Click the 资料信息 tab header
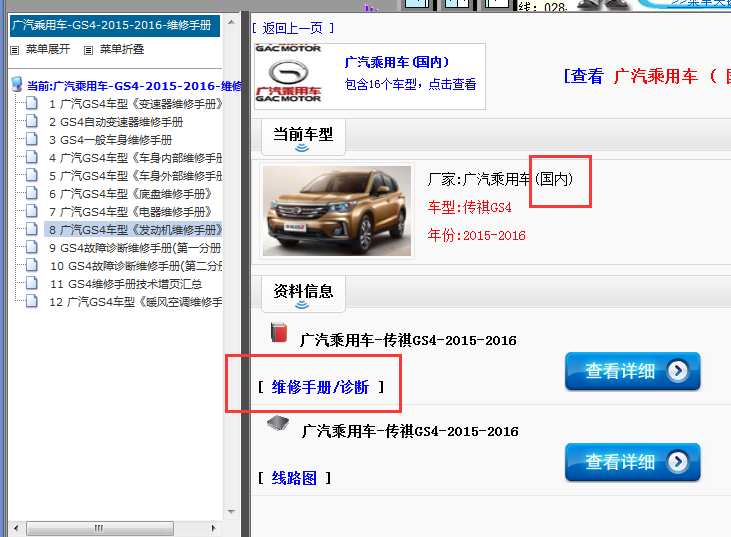The height and width of the screenshot is (537, 731). tap(303, 294)
